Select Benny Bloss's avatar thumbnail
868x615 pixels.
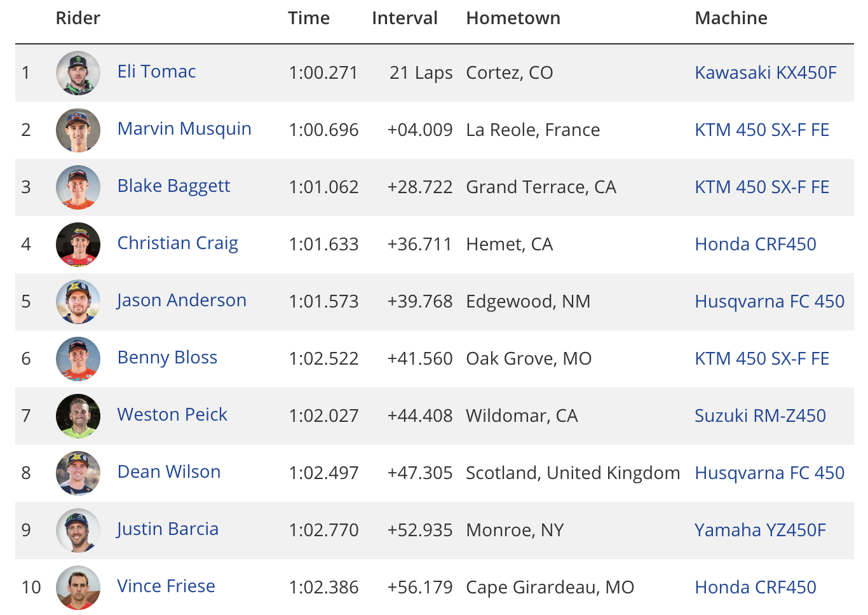78,359
